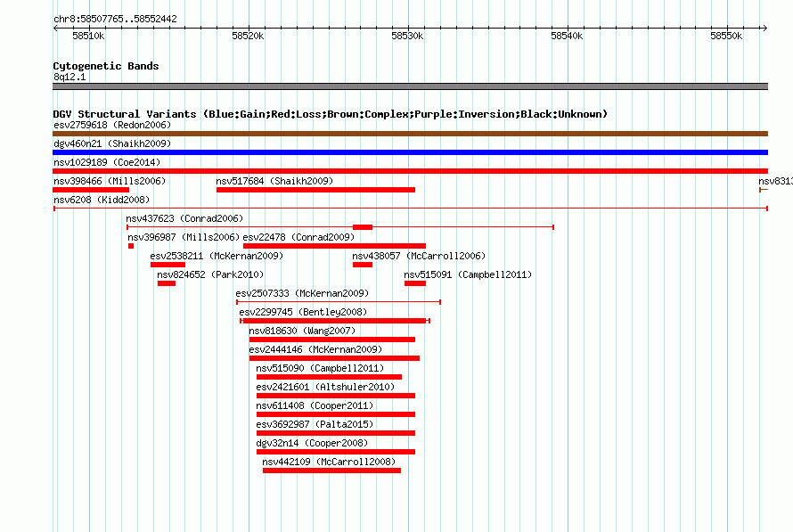Click the 58510k ruler label

(88, 36)
